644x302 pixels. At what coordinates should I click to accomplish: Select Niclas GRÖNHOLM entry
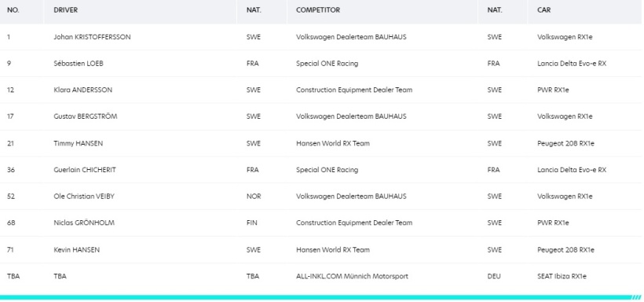[84, 223]
